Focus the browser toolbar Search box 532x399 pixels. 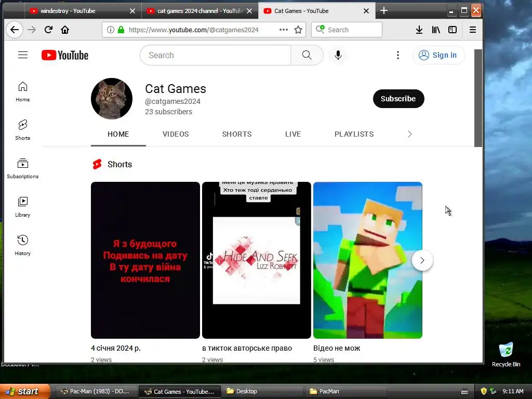(347, 30)
